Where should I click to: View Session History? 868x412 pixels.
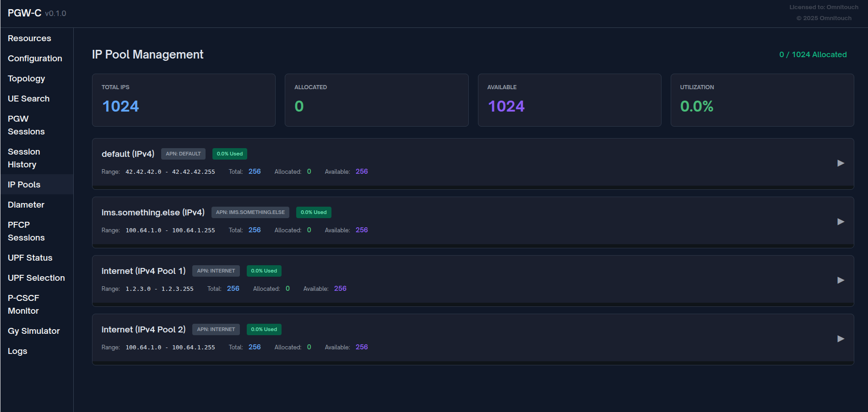pos(24,158)
